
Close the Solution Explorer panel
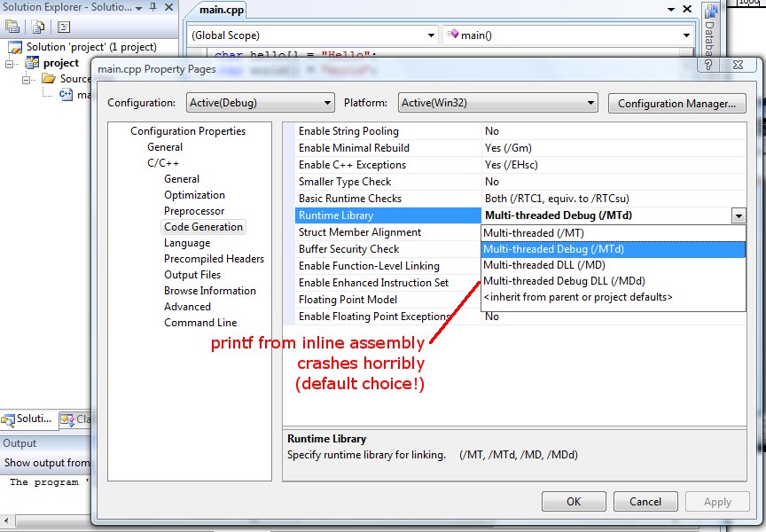point(168,7)
